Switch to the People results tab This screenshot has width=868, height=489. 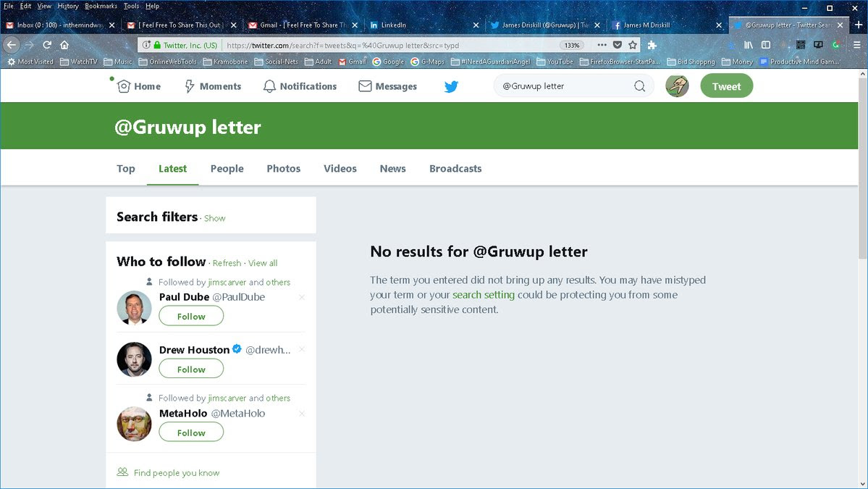227,168
